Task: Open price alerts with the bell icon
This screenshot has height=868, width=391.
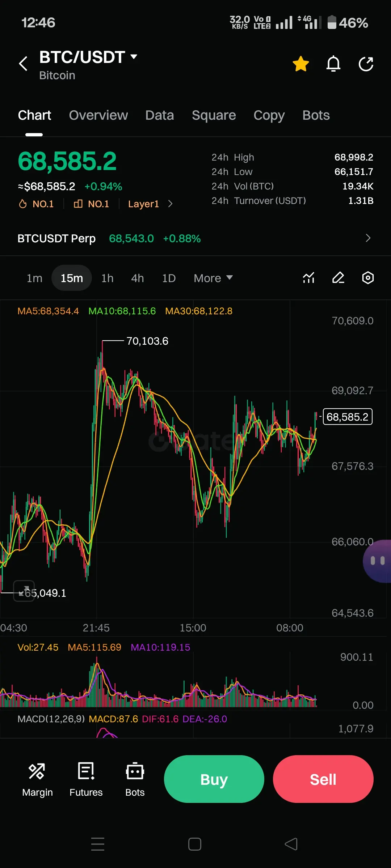Action: pyautogui.click(x=333, y=64)
